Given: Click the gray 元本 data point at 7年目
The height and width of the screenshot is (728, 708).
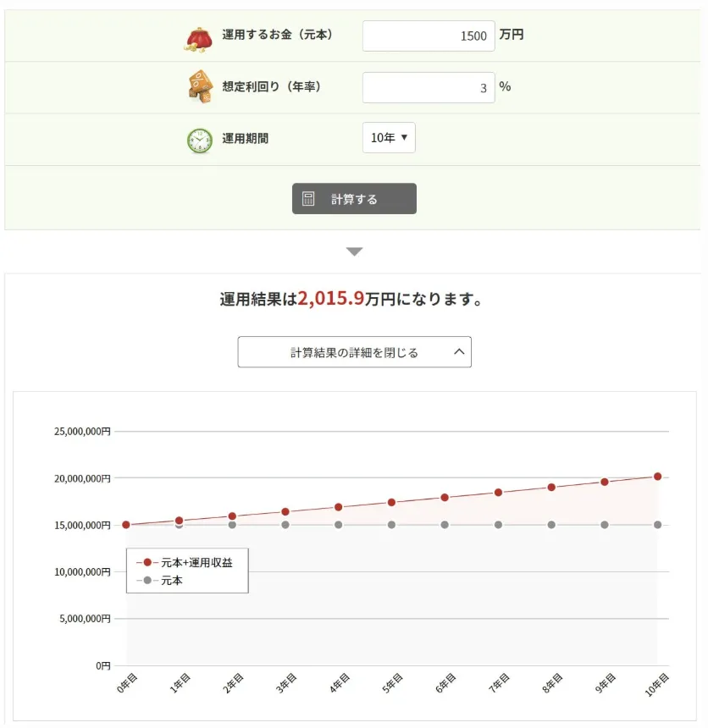Looking at the screenshot, I should 498,525.
